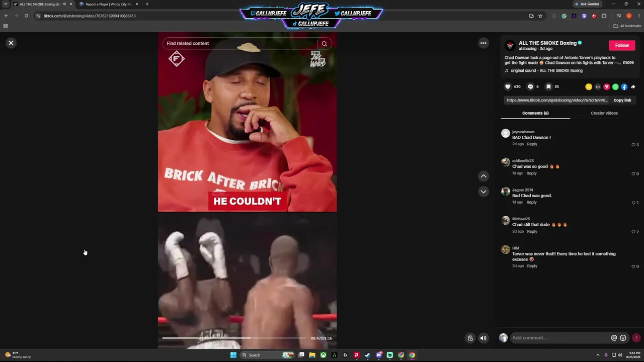The width and height of the screenshot is (644, 362).
Task: Click the Copy link button
Action: pyautogui.click(x=622, y=100)
